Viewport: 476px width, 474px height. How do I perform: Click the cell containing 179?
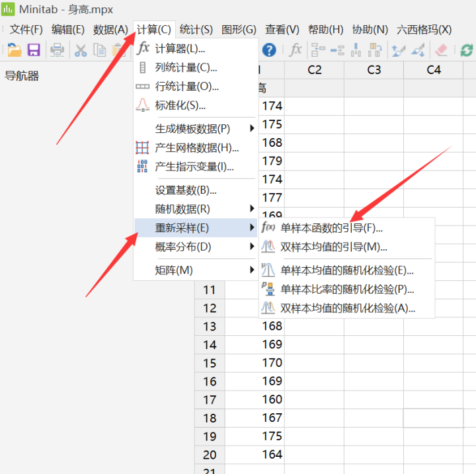click(x=271, y=161)
